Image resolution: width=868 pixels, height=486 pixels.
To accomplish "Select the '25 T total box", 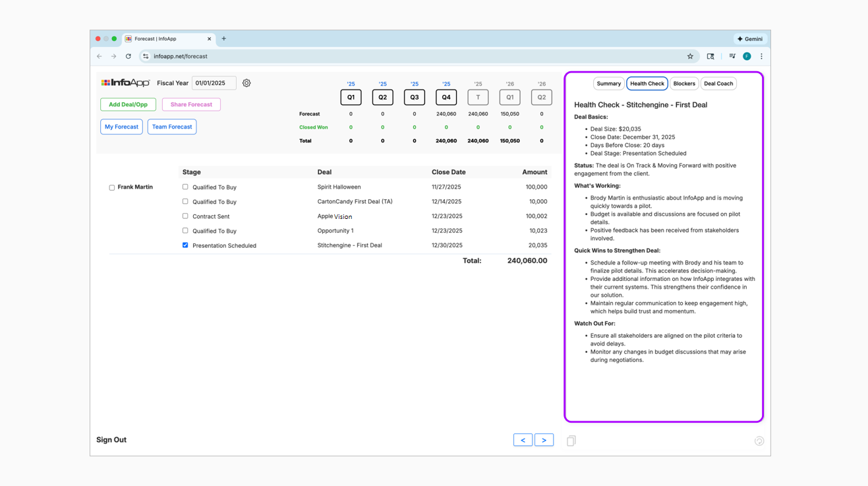I will 478,98.
